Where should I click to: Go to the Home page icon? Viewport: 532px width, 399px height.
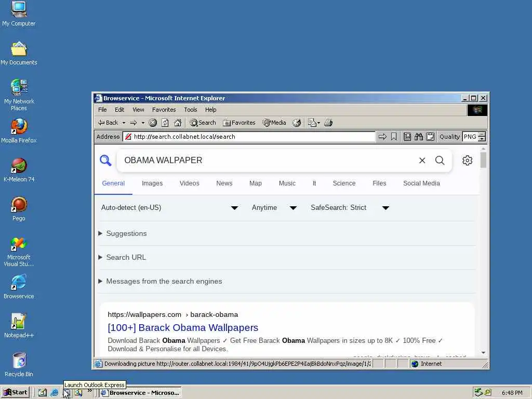tap(178, 123)
